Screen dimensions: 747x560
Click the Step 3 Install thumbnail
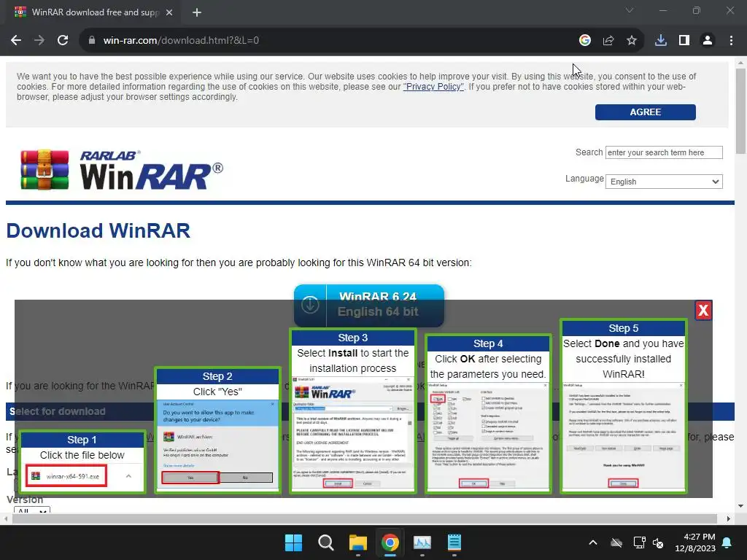tap(353, 411)
